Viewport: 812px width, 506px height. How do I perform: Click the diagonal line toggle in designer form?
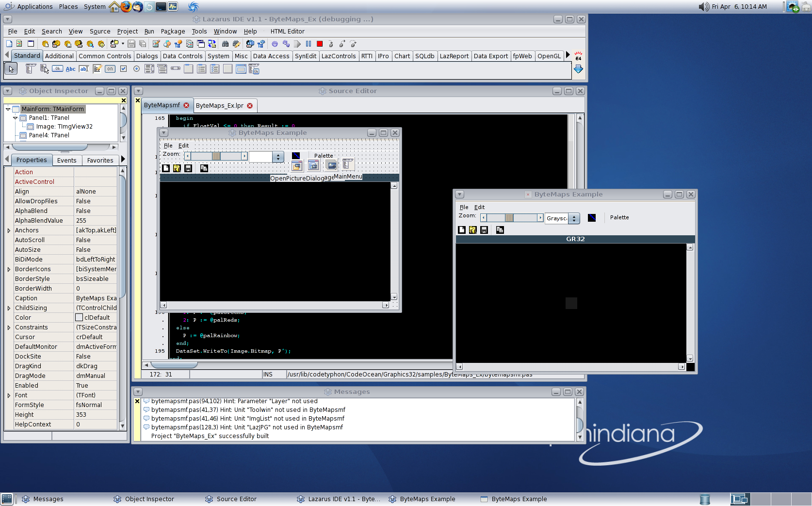296,156
